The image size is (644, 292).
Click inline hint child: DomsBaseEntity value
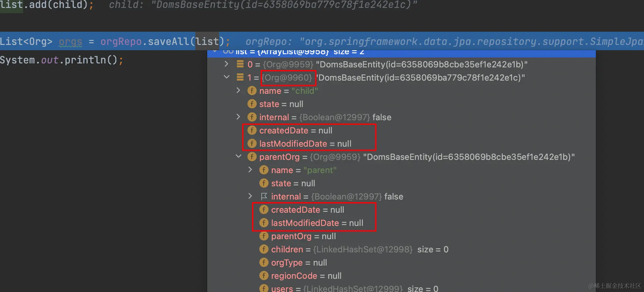pos(263,5)
